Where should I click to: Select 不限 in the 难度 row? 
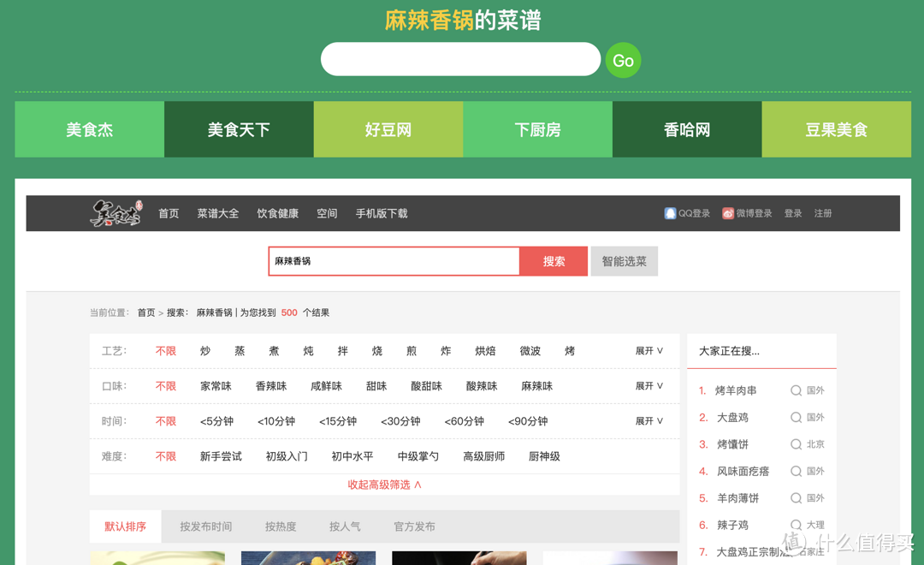[x=166, y=456]
